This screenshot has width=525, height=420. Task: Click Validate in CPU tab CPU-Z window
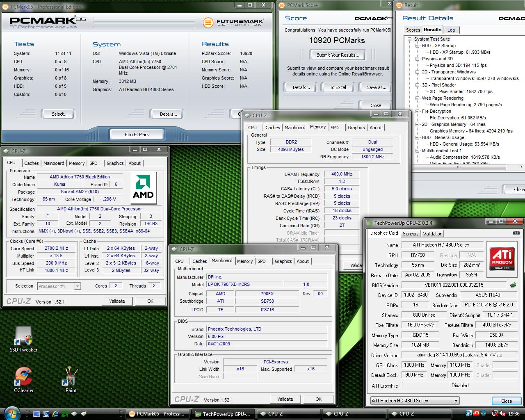pyautogui.click(x=117, y=301)
